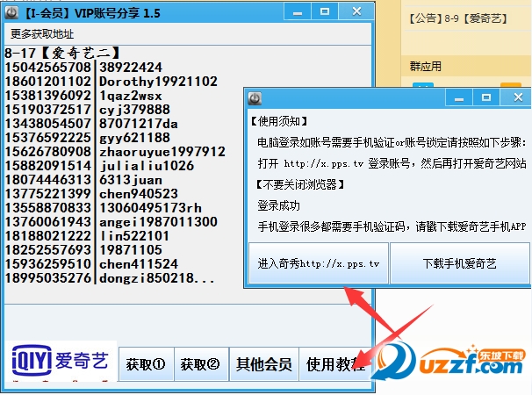Open 其他会员 button
Image resolution: width=532 pixels, height=395 pixels.
pyautogui.click(x=264, y=364)
